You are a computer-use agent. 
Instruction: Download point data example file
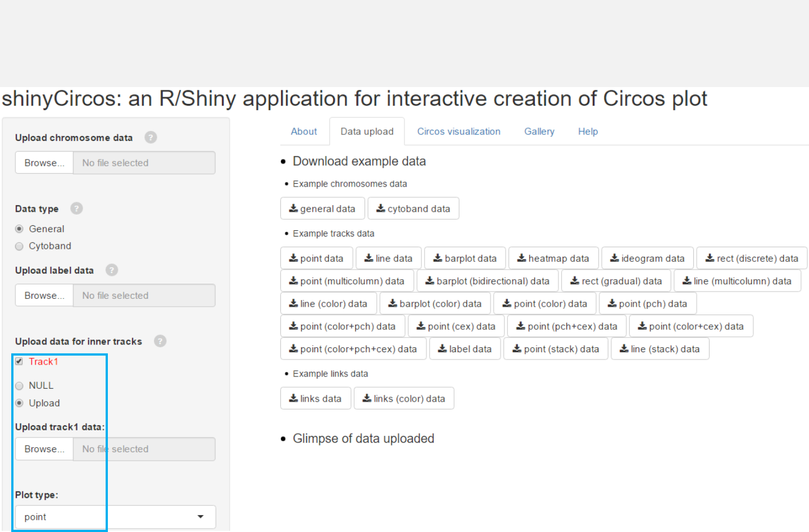tap(316, 258)
